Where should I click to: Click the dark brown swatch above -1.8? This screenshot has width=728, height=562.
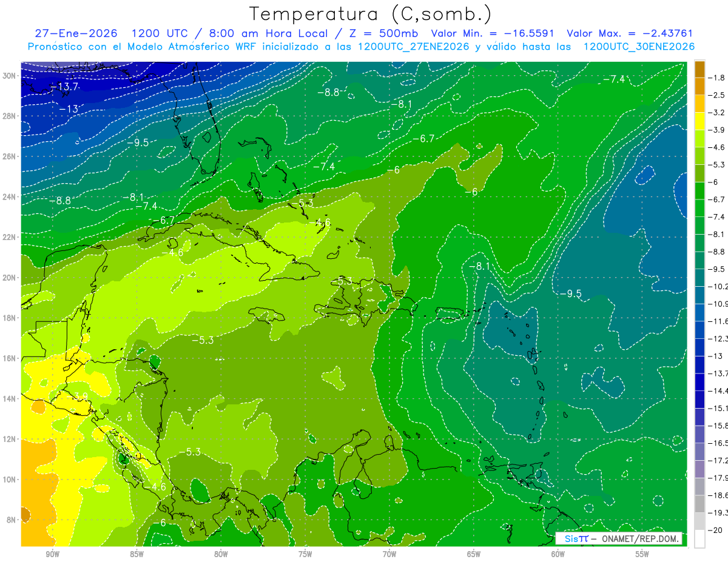[x=699, y=69]
